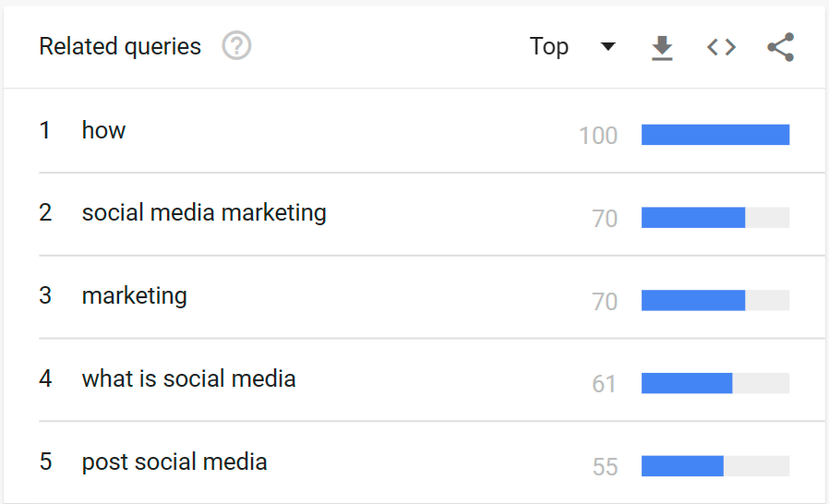Click the score value 55

[x=605, y=467]
